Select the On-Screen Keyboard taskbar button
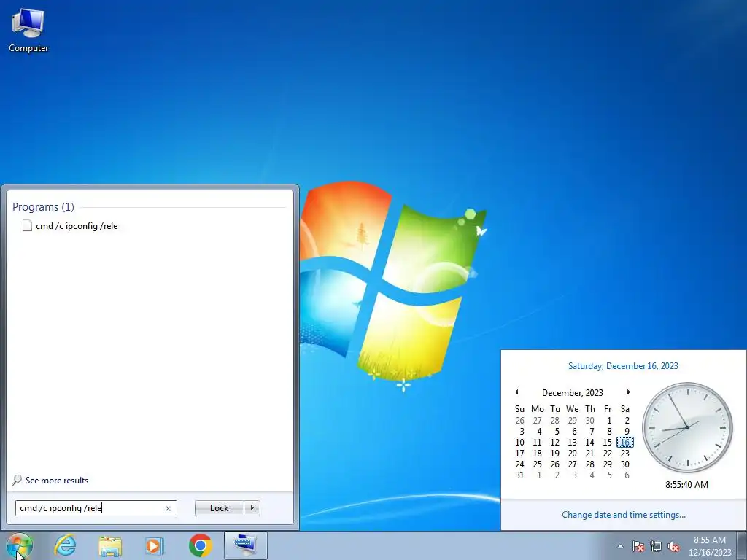 pos(245,545)
